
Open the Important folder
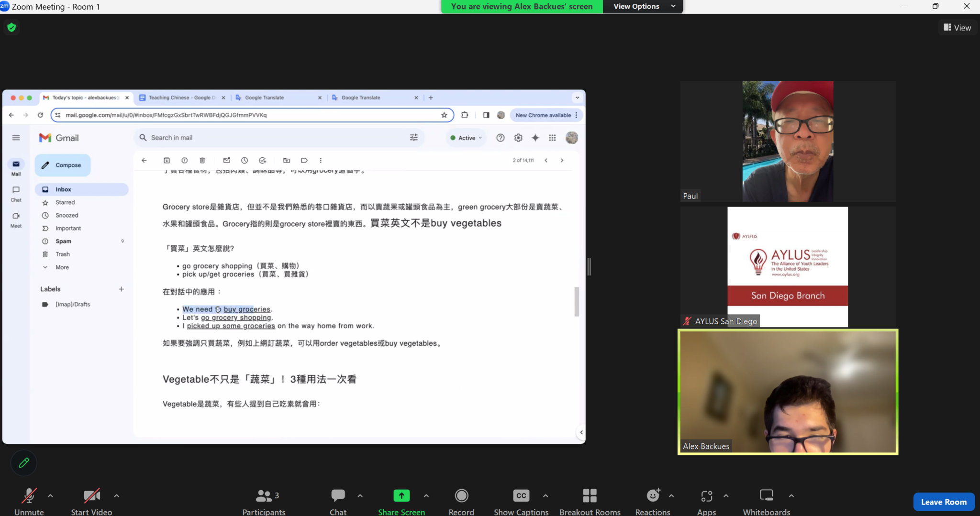click(82, 228)
